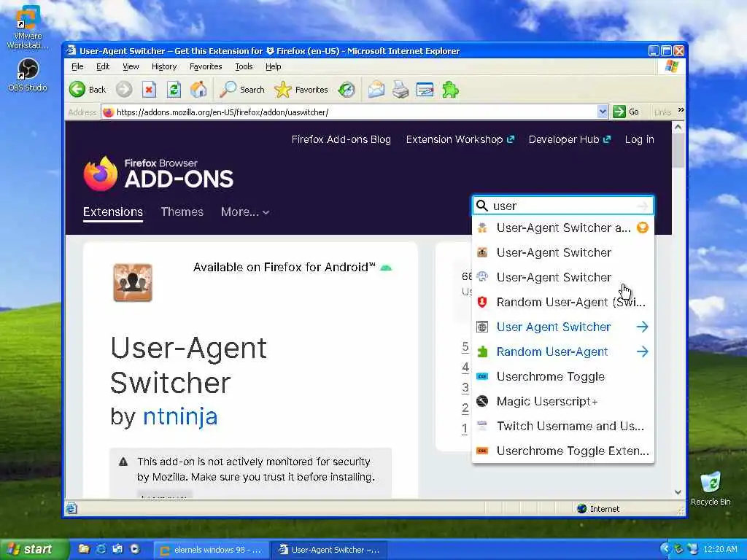Open the Firefox Add-ons Blog link
Screen dimensions: 747x560
click(x=341, y=139)
